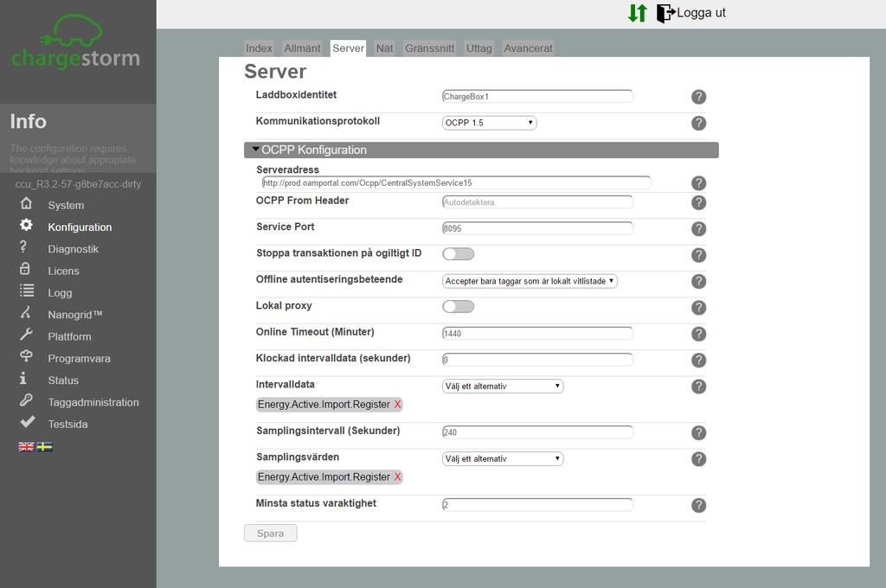Click the Taggadministration key icon

[26, 399]
